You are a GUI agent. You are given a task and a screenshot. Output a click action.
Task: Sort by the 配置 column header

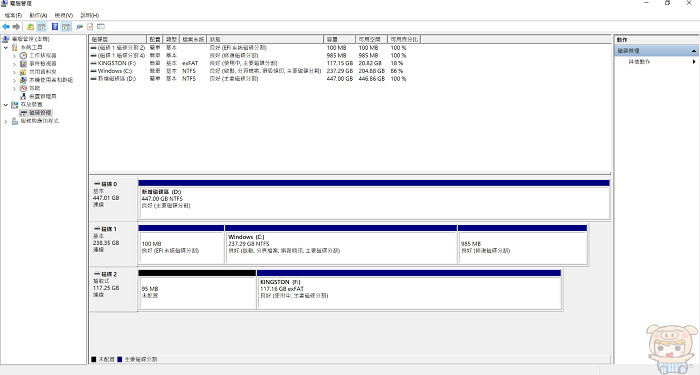[155, 39]
